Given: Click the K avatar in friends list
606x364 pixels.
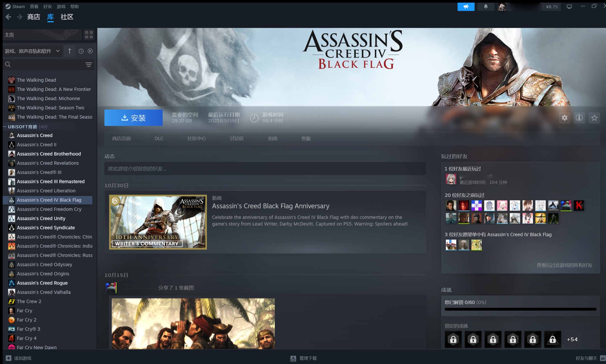Looking at the screenshot, I should tap(579, 206).
